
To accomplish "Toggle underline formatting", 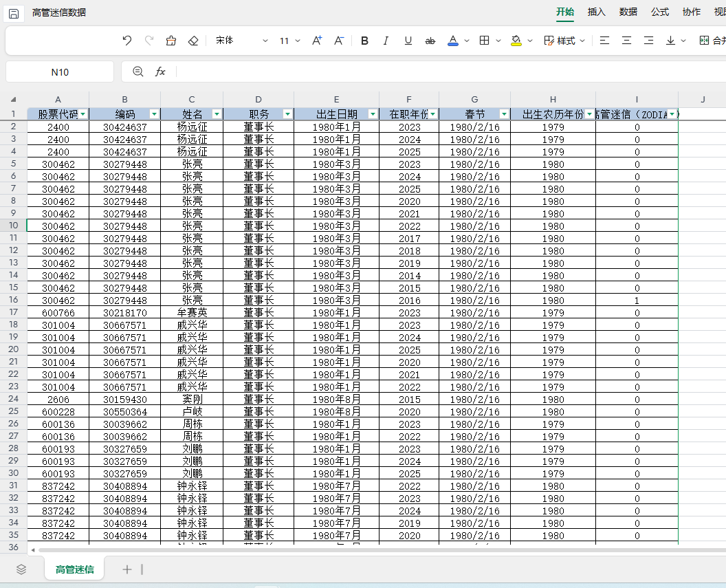I will [x=408, y=41].
